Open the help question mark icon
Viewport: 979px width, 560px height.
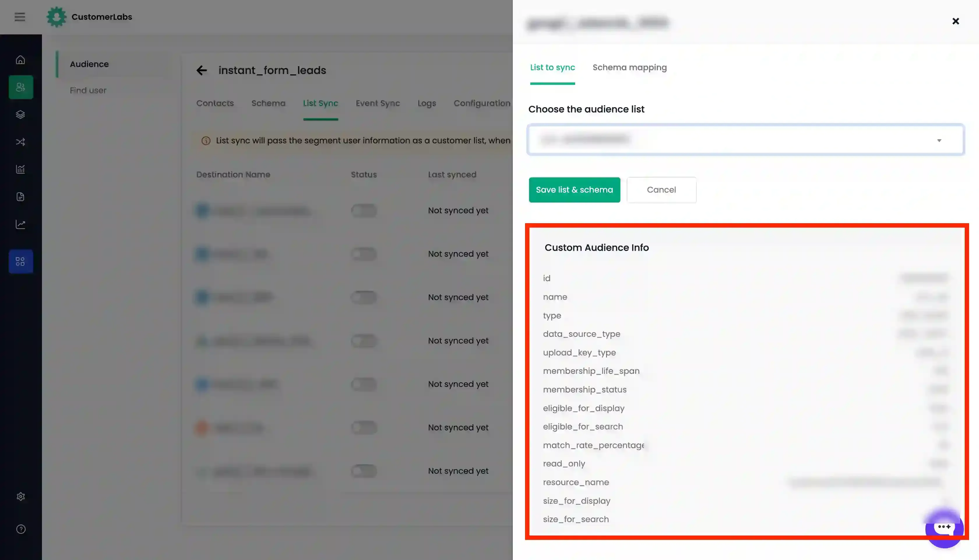(21, 529)
